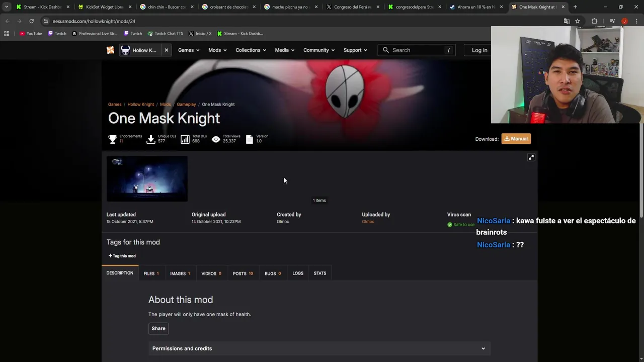Viewport: 644px width, 362px height.
Task: Expand the Collections menu
Action: 251,50
